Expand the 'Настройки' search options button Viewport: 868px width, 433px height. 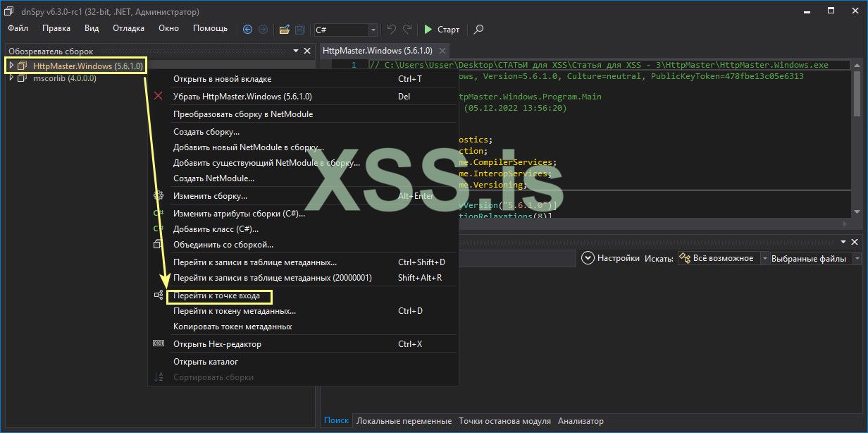[x=588, y=259]
